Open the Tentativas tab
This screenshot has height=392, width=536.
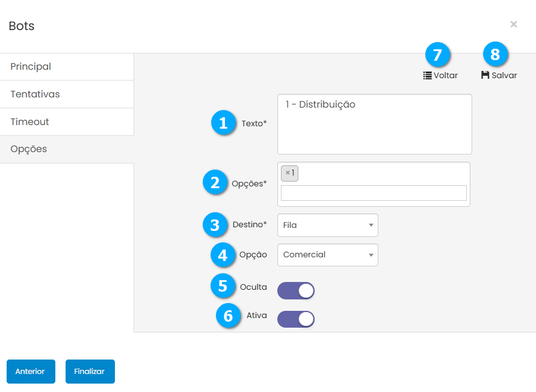pyautogui.click(x=66, y=94)
